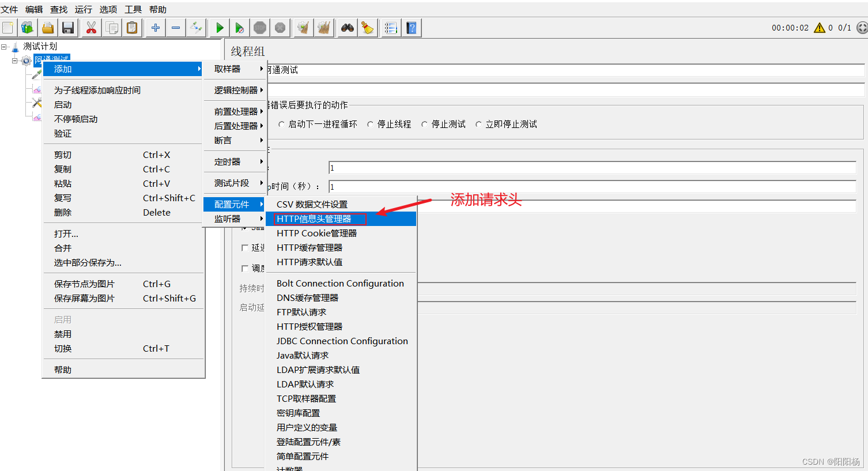Collapse the thread group tree node

(15, 61)
